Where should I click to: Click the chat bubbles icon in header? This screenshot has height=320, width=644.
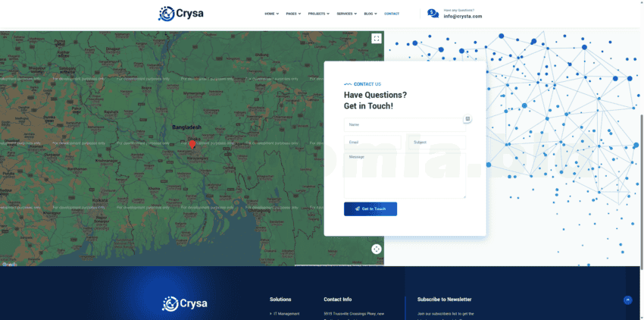pyautogui.click(x=433, y=13)
